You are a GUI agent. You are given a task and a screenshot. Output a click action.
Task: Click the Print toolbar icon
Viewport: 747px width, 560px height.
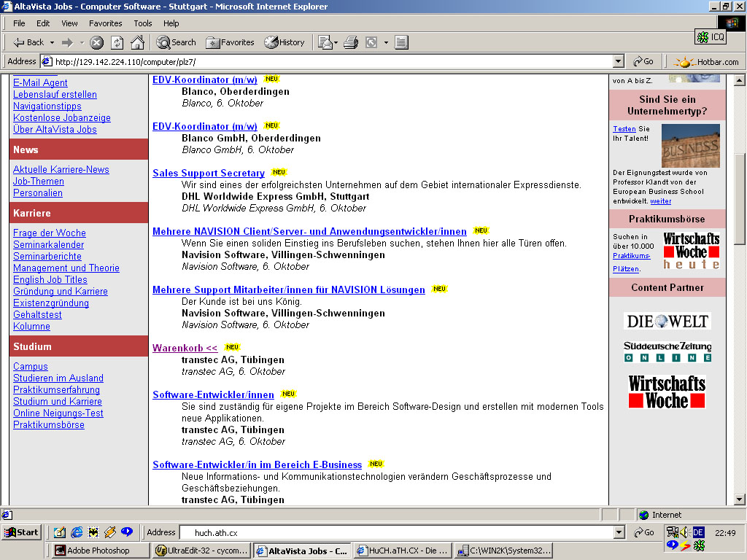[x=351, y=42]
